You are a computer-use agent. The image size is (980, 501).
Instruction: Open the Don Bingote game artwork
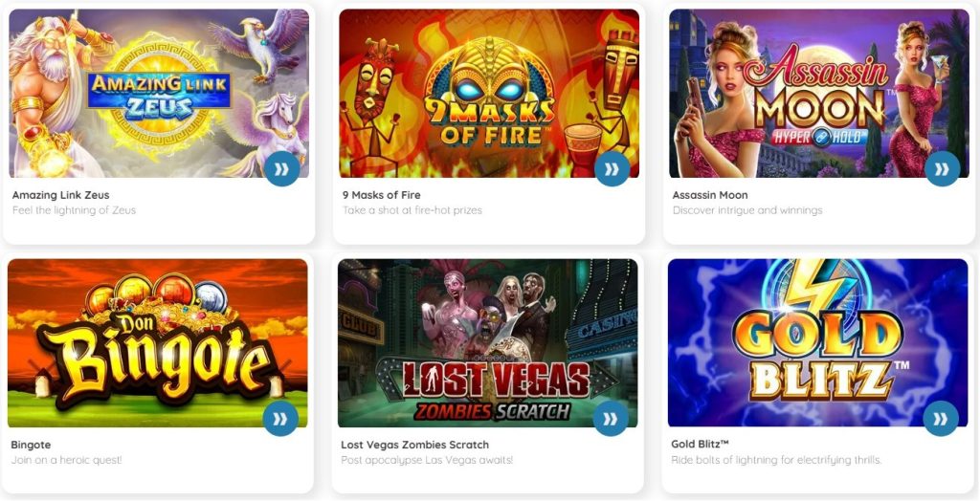tap(158, 343)
